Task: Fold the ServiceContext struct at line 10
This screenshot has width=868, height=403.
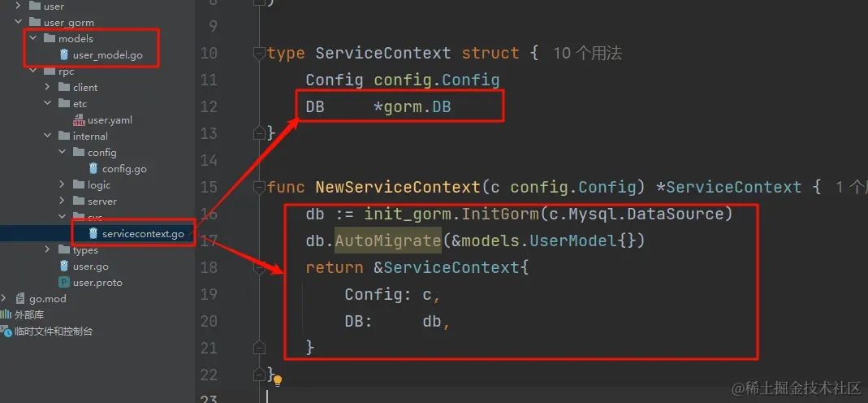Action: pyautogui.click(x=258, y=53)
